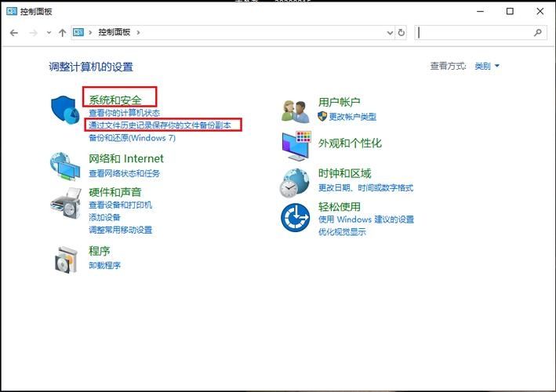
Task: Open 备份和还原(Windows 7) link
Action: pos(133,138)
